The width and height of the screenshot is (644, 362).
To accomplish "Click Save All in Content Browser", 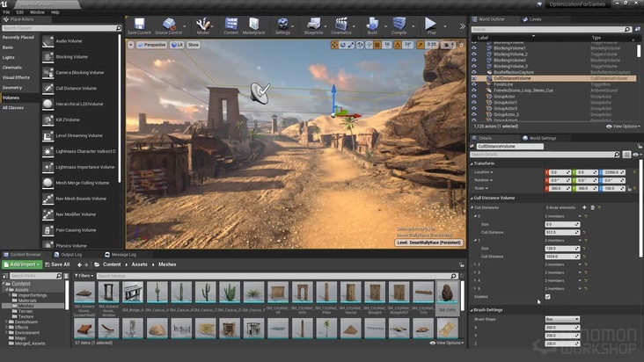I will (x=57, y=264).
